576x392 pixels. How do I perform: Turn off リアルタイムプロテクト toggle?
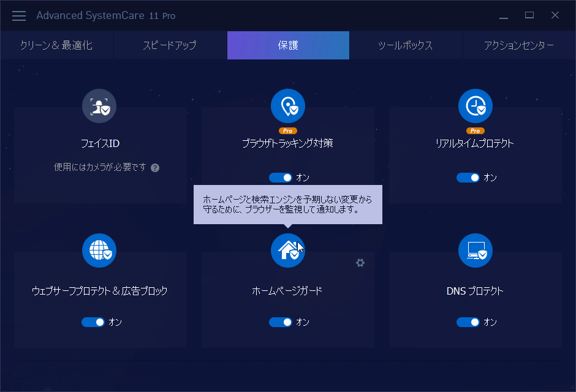468,178
